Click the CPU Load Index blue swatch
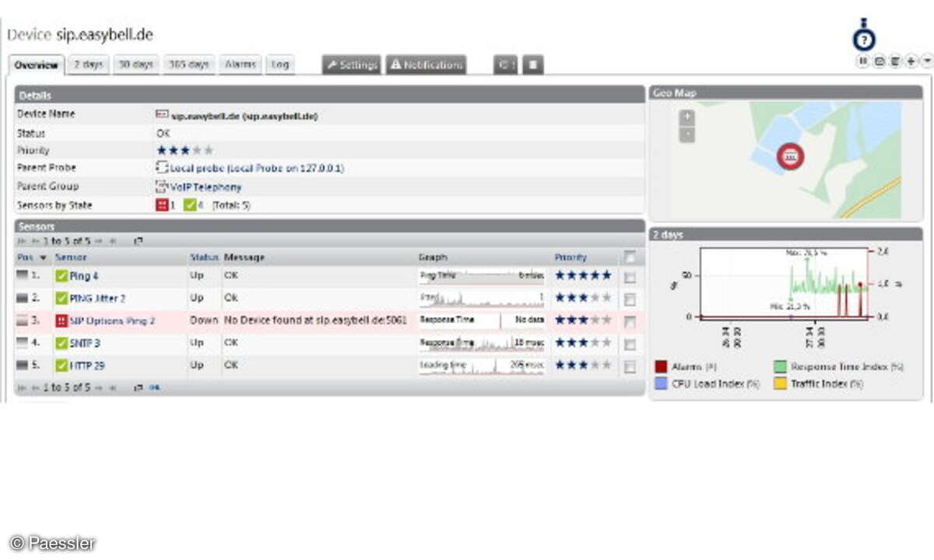 (x=661, y=383)
